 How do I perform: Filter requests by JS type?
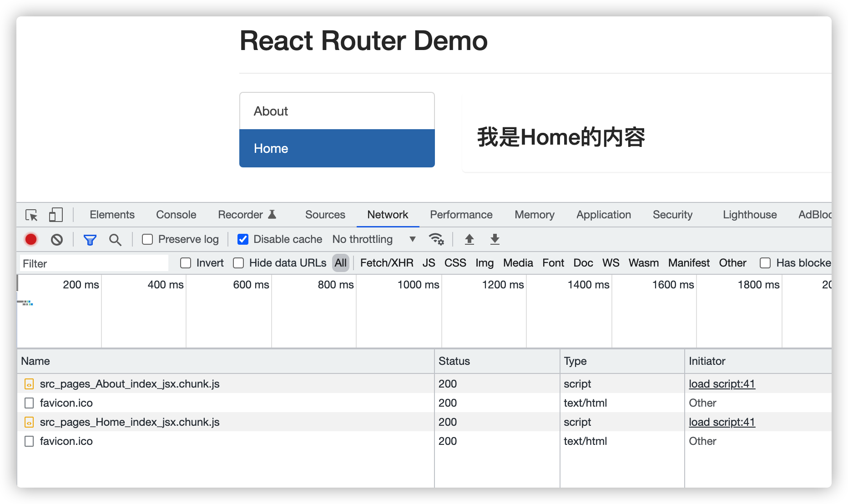point(429,263)
